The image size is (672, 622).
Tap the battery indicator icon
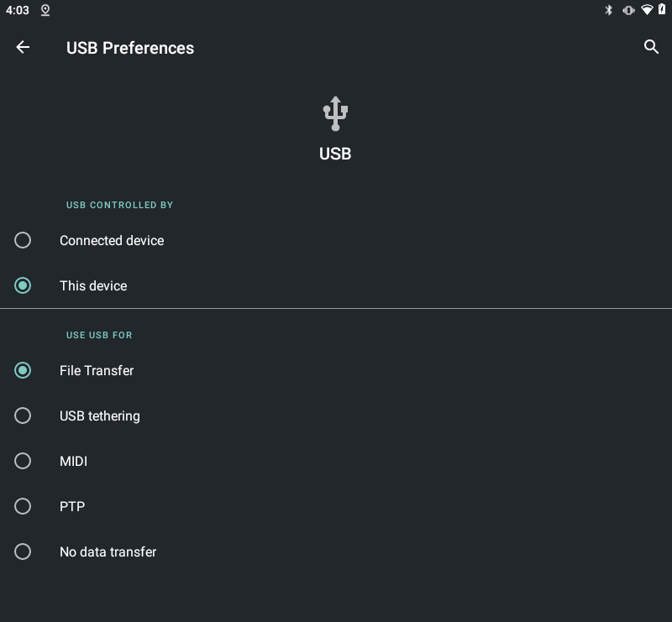[663, 9]
